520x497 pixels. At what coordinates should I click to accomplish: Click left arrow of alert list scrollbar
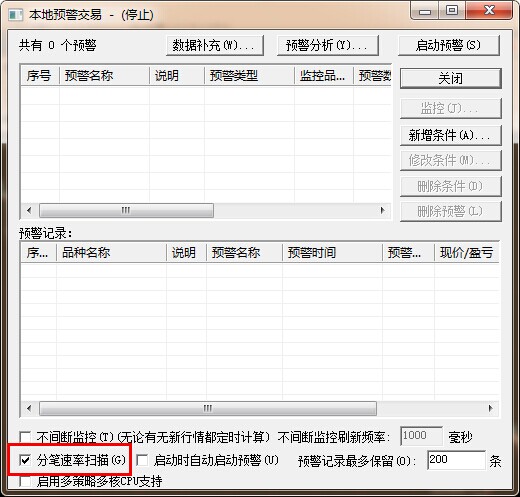[x=29, y=210]
